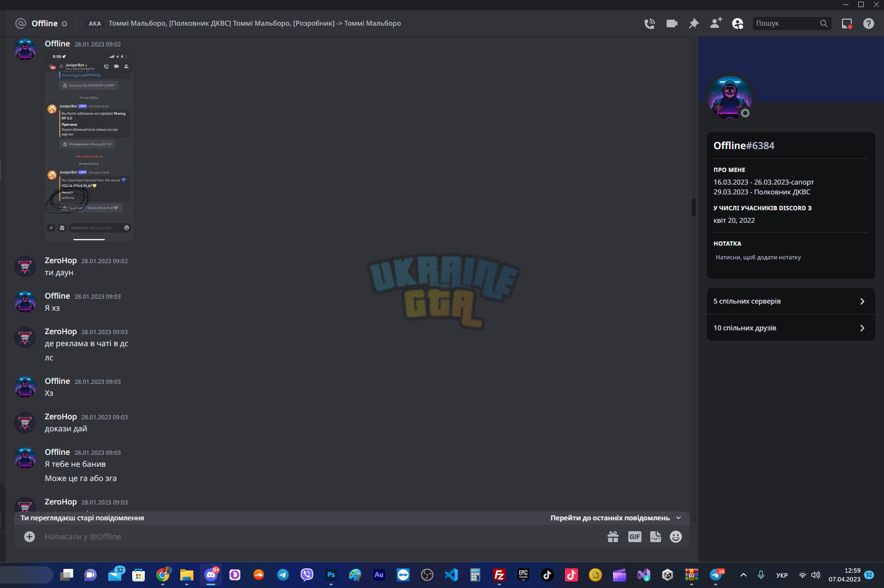Click ZeroHop avatar next to 'докази дай'

[x=25, y=423]
